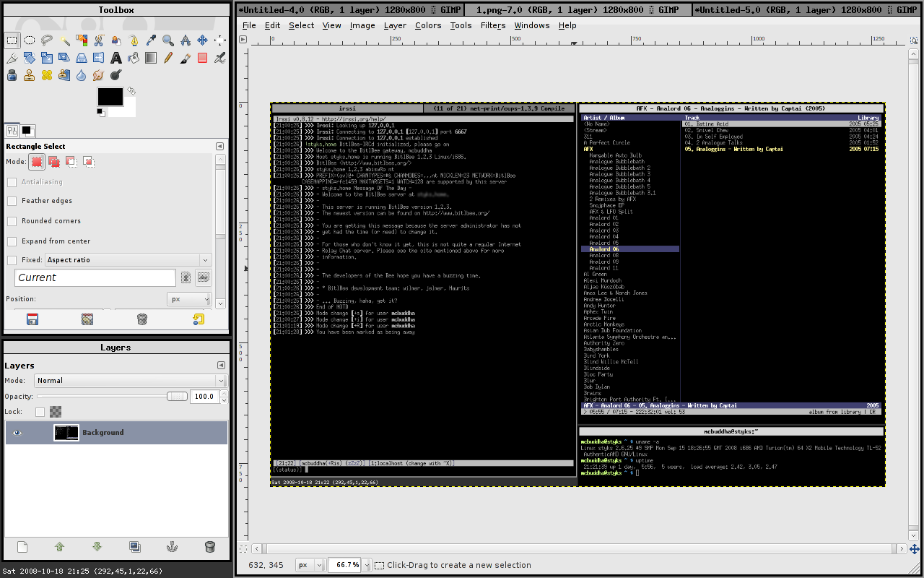Viewport: 924px width, 578px height.
Task: Activate the Airbrush tool
Action: (220, 58)
